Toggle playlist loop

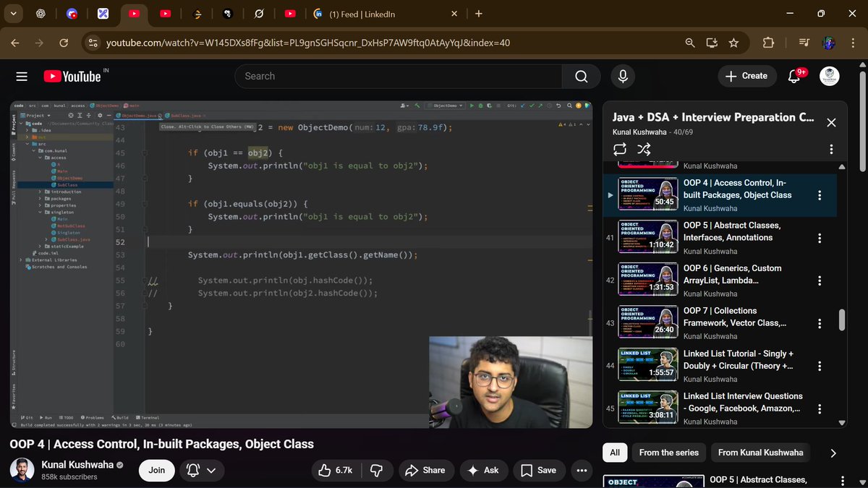pos(620,149)
